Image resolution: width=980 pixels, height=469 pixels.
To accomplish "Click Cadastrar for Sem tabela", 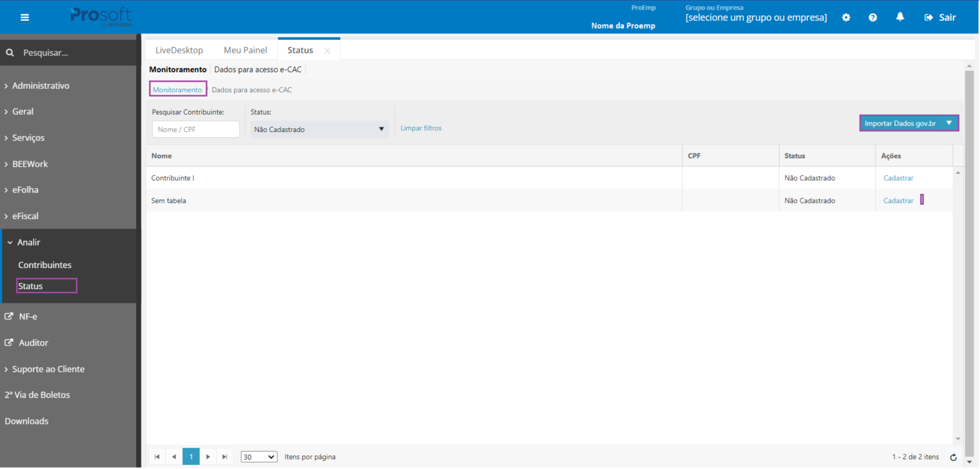I will coord(898,201).
